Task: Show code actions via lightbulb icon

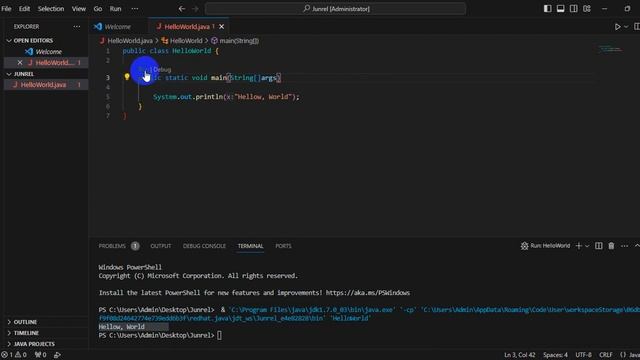Action: (x=127, y=76)
